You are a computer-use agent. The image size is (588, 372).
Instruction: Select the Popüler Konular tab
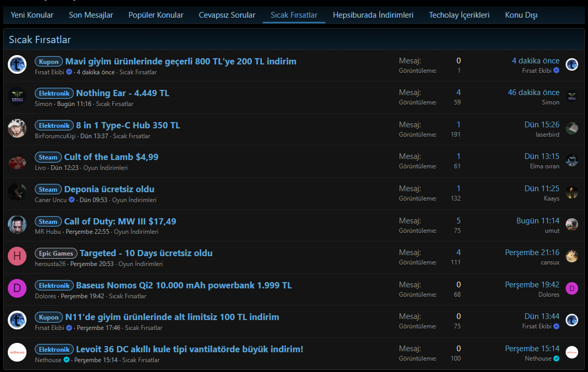click(156, 15)
